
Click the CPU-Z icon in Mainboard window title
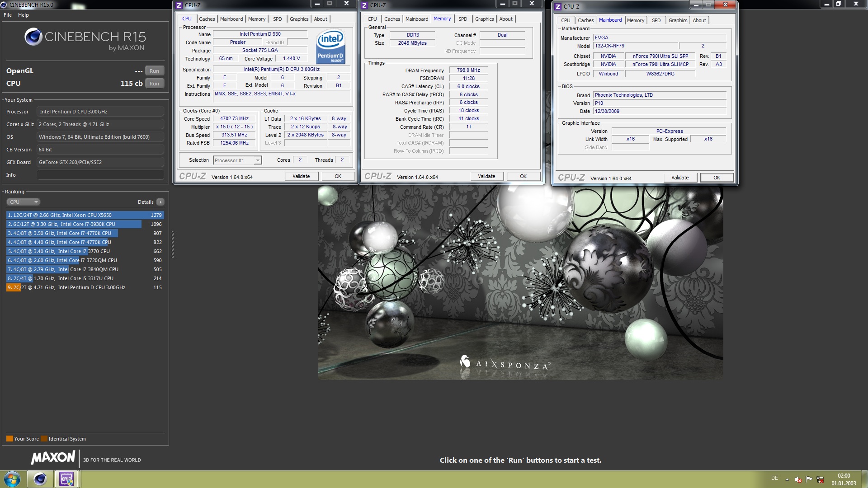[x=558, y=7]
